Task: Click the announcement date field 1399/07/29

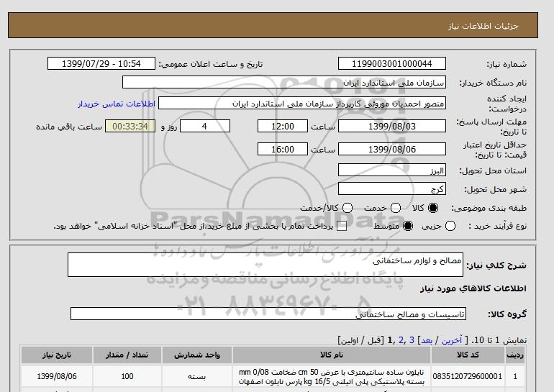Action: tap(101, 63)
